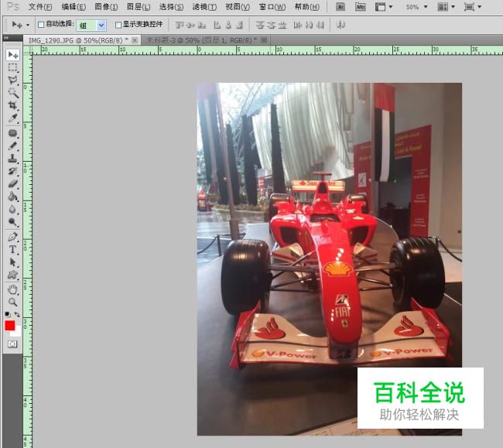Open the 图层(L) menu
Screen dimensions: 503x448
click(139, 7)
